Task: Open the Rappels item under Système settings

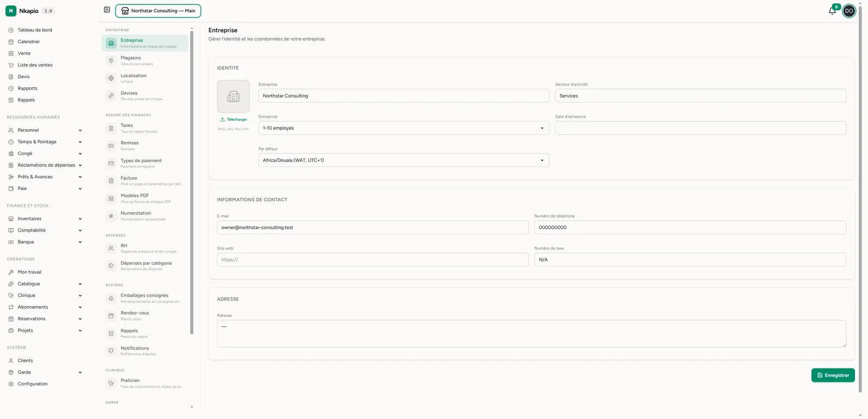Action: [x=145, y=333]
